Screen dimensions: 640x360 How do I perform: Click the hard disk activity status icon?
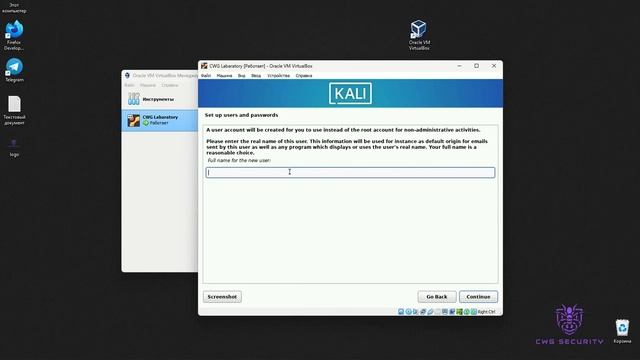click(x=401, y=311)
